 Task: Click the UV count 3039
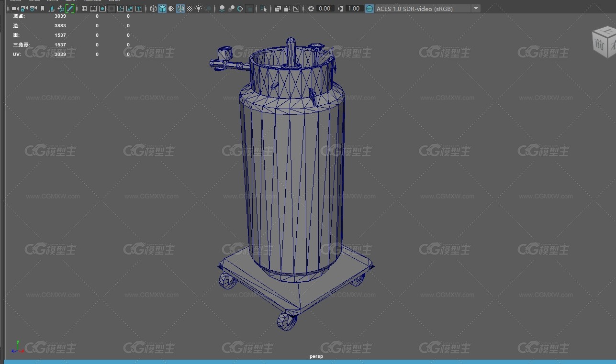60,55
